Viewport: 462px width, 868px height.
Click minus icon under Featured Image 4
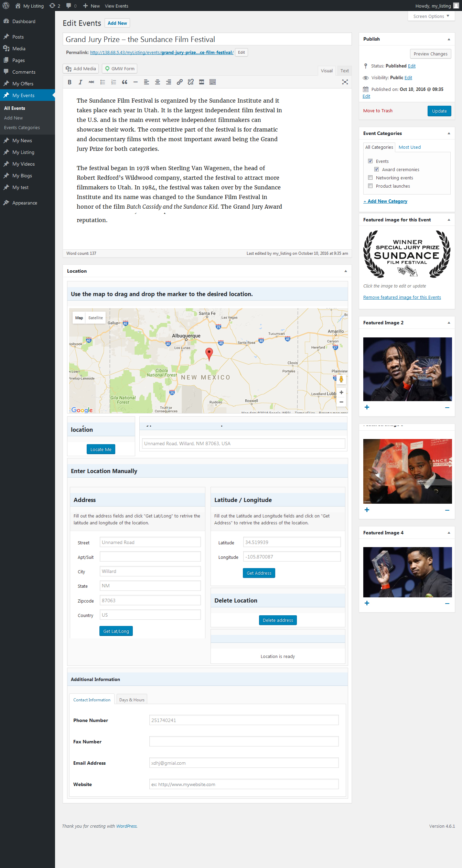pyautogui.click(x=447, y=603)
